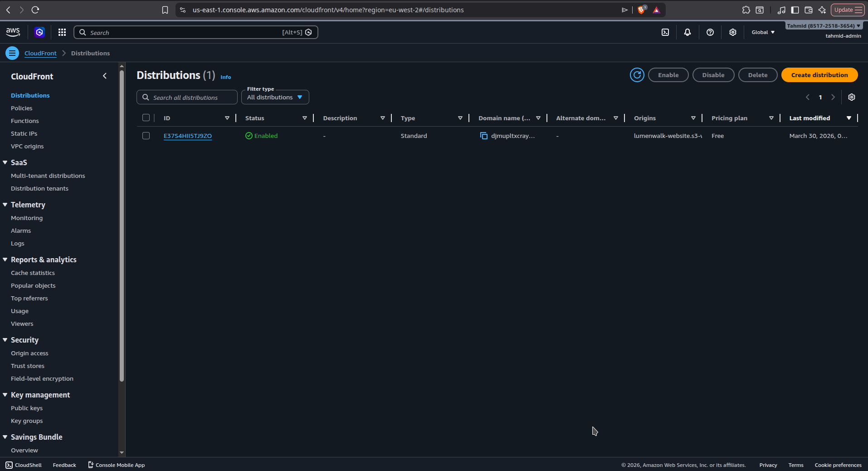Open console settings gear in header
Viewport: 868px width, 471px height.
click(x=733, y=32)
